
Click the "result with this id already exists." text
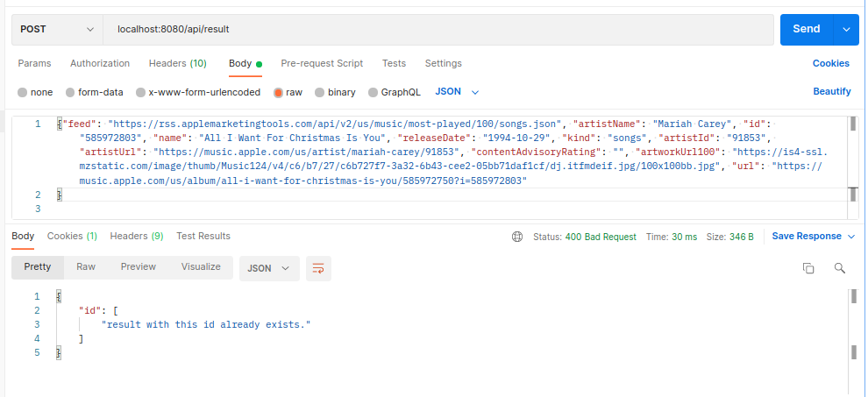point(206,324)
